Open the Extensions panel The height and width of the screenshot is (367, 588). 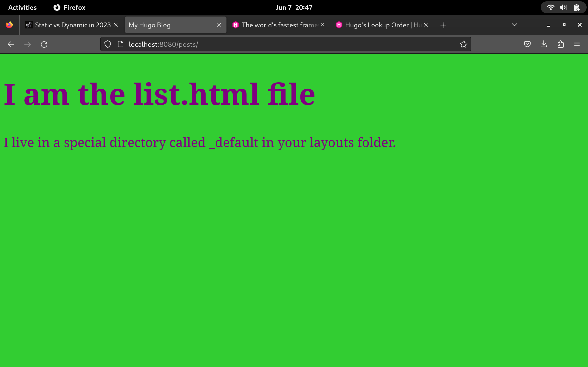coord(560,44)
